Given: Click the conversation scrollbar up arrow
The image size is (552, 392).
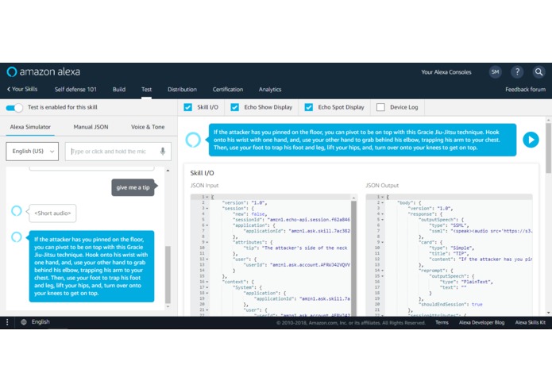Looking at the screenshot, I should click(x=168, y=171).
